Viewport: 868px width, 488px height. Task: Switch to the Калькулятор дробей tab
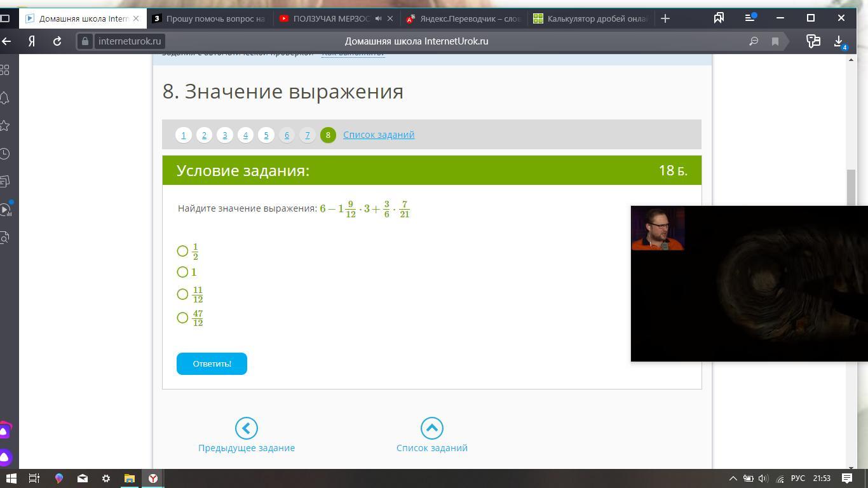[591, 18]
